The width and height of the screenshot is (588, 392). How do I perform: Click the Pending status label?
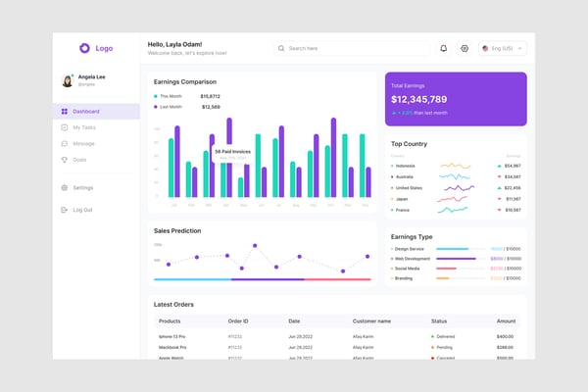444,347
